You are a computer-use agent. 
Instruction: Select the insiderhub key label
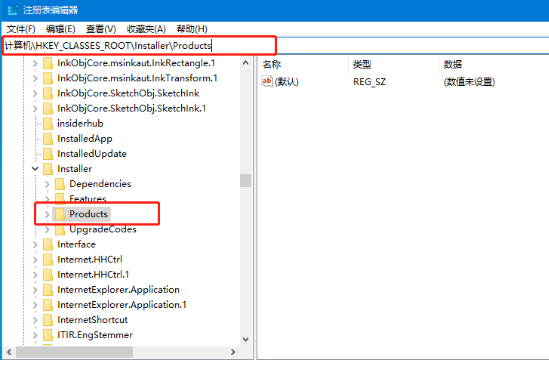tap(80, 124)
